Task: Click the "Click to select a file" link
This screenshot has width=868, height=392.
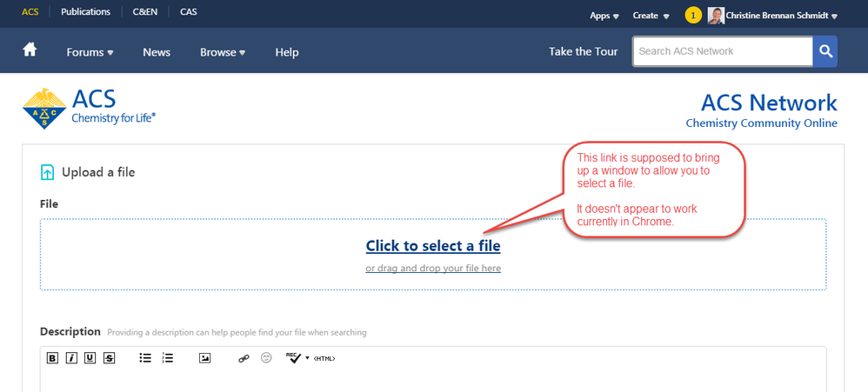Action: (433, 246)
